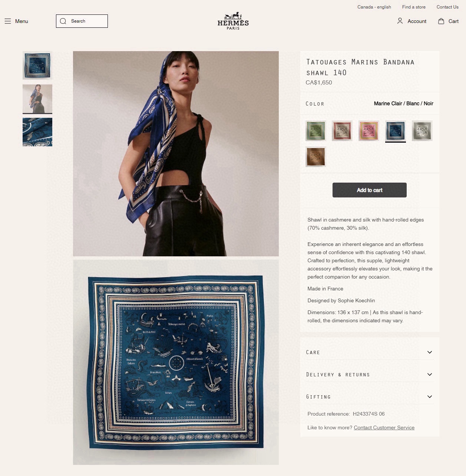This screenshot has height=476, width=466.
Task: View the model wearing shawl thumbnail
Action: [x=37, y=99]
